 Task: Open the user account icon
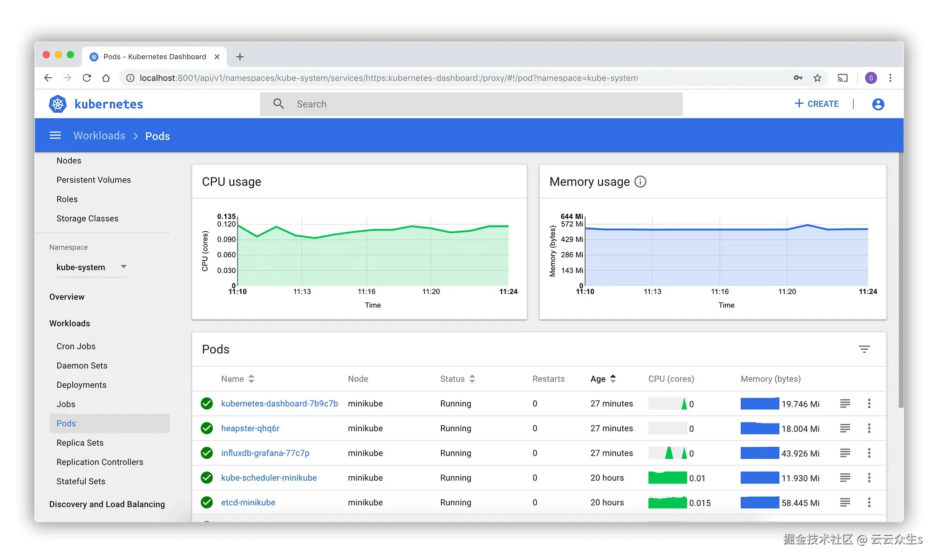(878, 104)
